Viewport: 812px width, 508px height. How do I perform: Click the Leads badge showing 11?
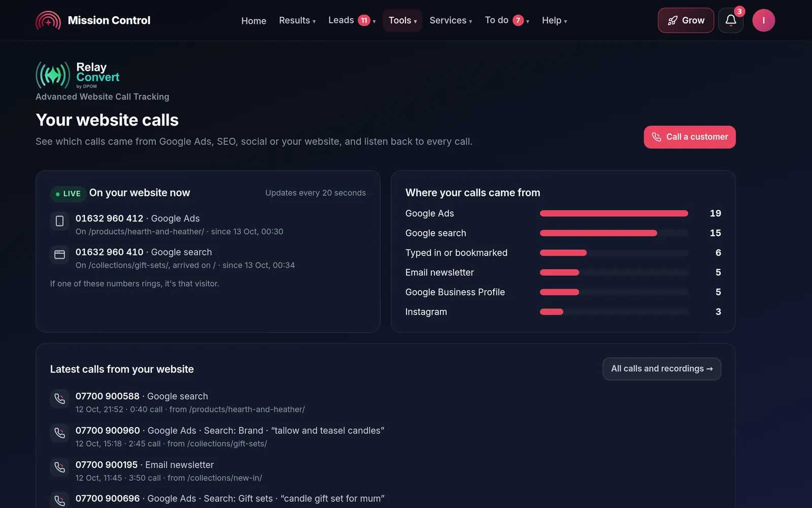(x=364, y=20)
